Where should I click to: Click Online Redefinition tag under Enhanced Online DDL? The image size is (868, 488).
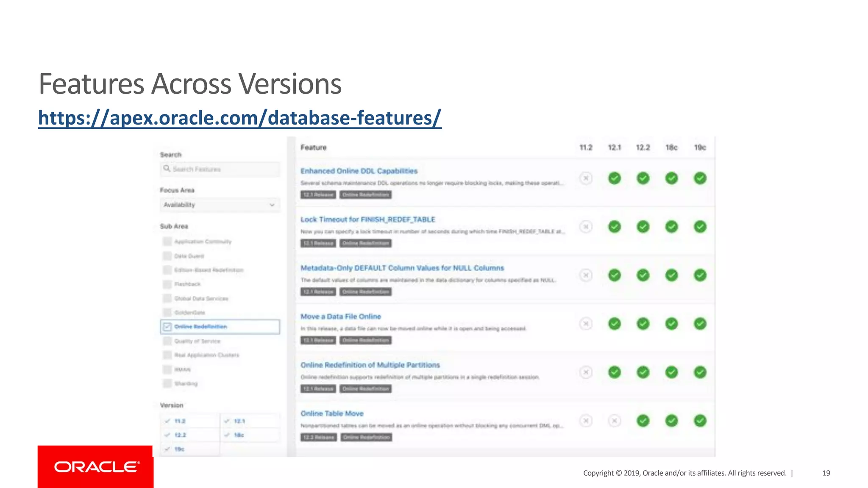click(x=365, y=195)
